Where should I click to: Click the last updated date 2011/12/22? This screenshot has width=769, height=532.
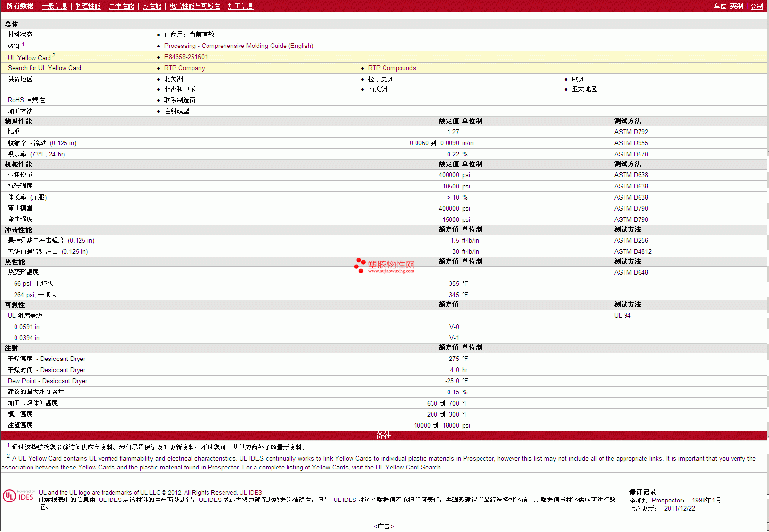pyautogui.click(x=679, y=508)
